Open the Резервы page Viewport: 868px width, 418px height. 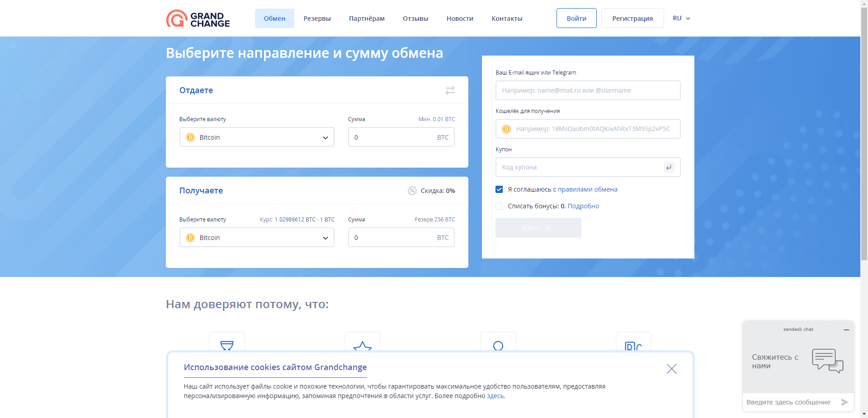tap(317, 18)
